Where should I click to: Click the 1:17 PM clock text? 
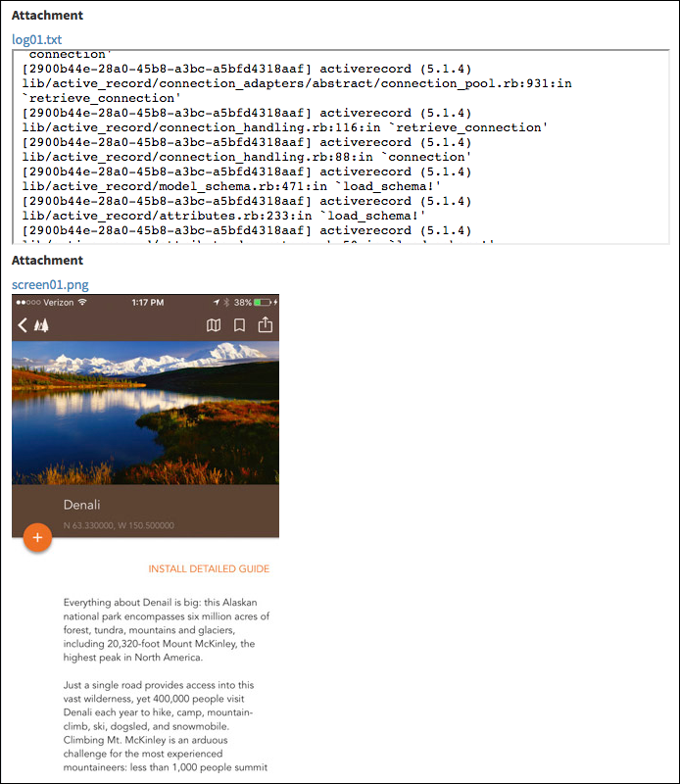point(148,302)
